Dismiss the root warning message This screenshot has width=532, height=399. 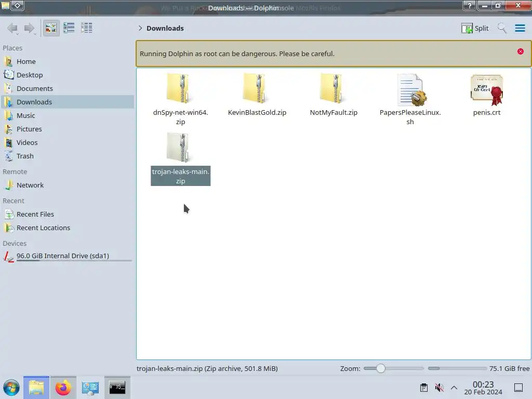pos(521,51)
